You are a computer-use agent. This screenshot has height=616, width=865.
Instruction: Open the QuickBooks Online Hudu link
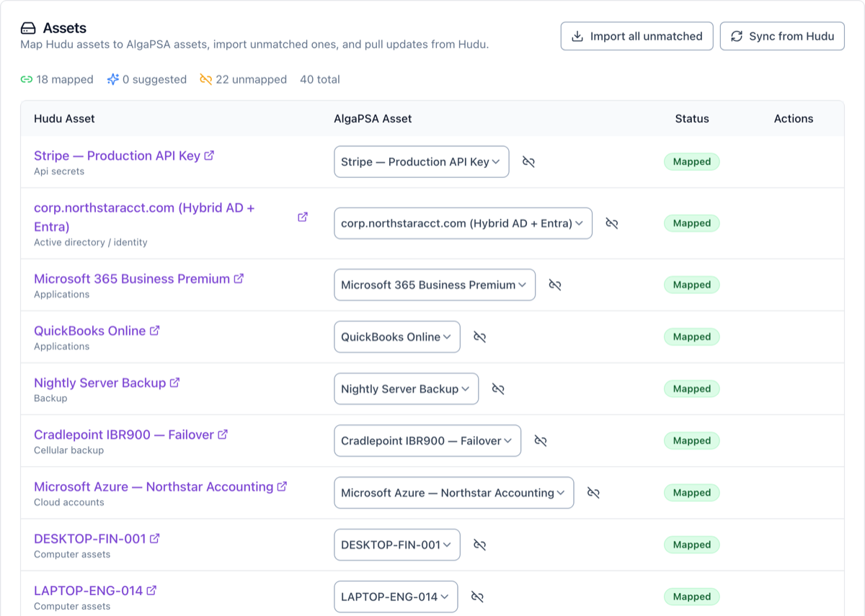tap(89, 331)
